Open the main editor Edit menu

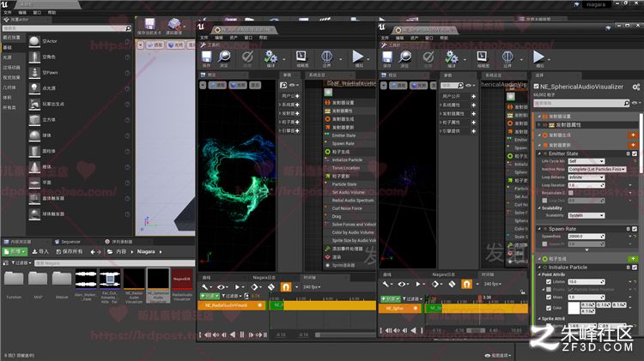point(22,13)
